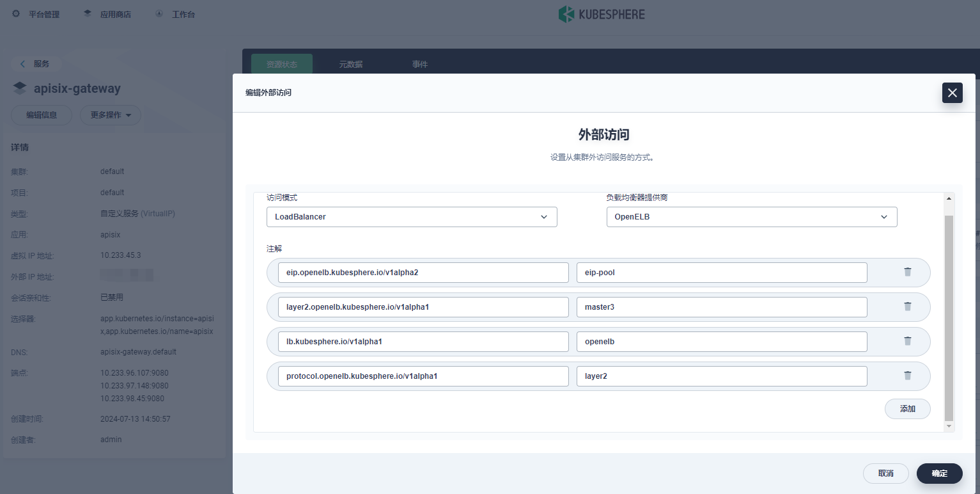Click the back arrow next to 服务
The image size is (980, 494).
(23, 64)
